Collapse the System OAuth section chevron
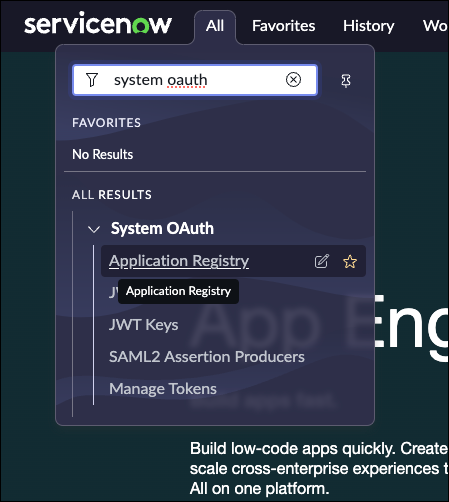Screen dimensions: 449x502 [x=94, y=229]
